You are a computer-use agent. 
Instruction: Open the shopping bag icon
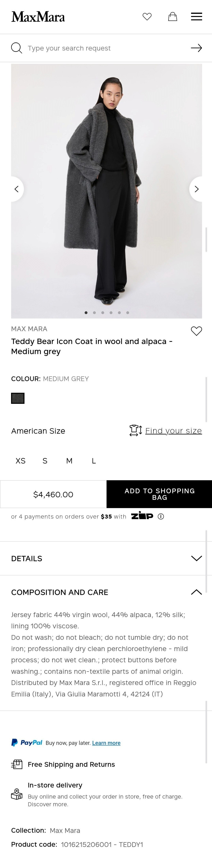(173, 17)
